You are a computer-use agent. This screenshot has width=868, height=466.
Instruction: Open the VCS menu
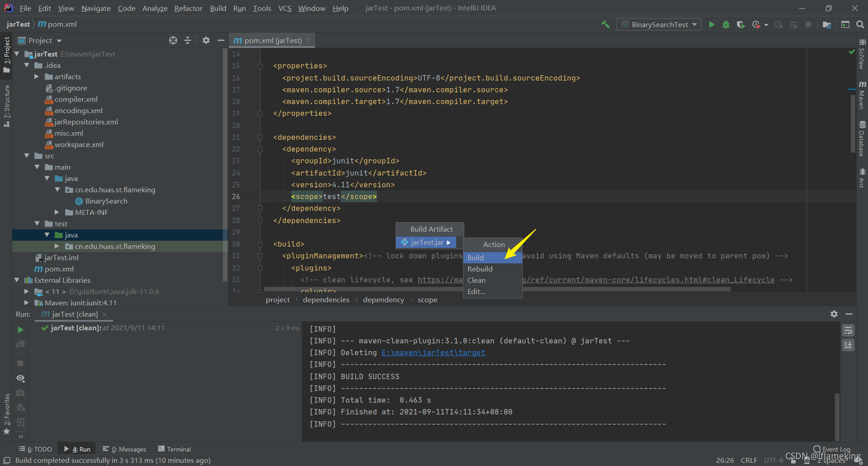tap(285, 8)
